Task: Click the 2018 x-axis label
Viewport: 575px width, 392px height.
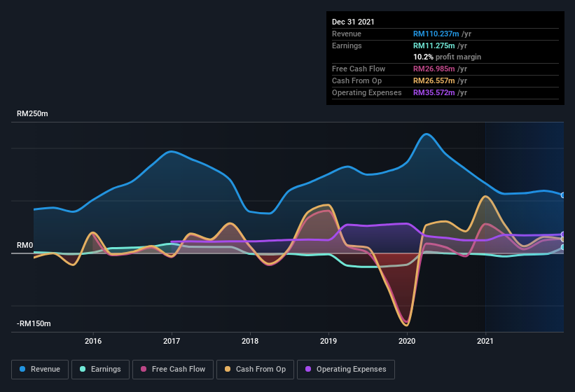Action: coord(250,341)
